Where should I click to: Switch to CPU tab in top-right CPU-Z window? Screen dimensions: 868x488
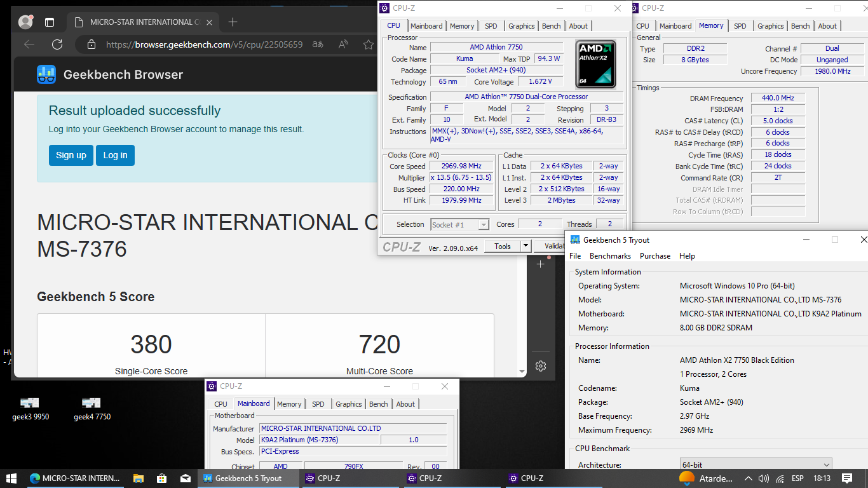coord(643,26)
